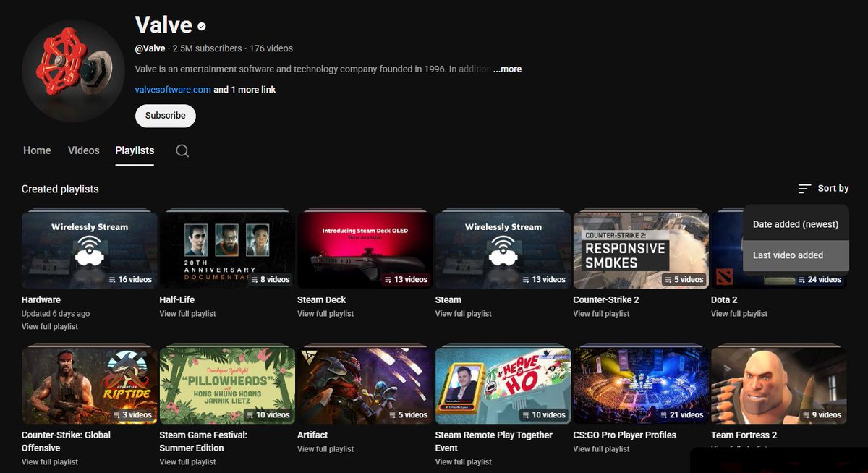
Task: Open the Artifact playlist thumbnail
Action: tap(365, 385)
